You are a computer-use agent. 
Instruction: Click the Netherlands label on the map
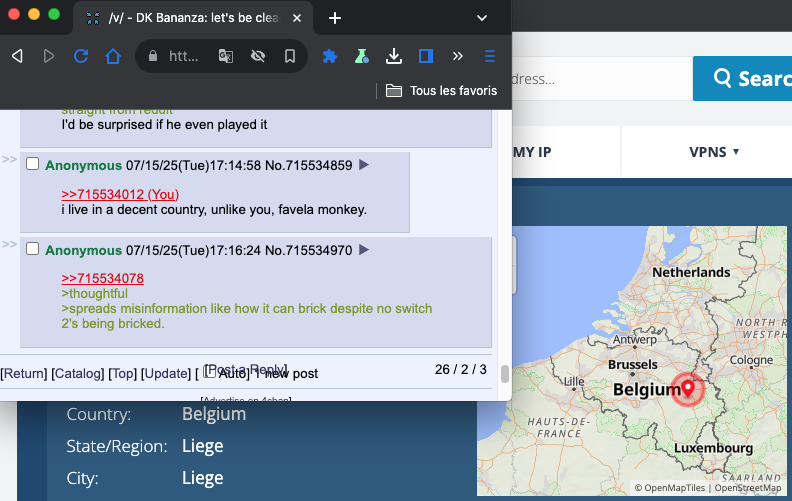point(691,273)
